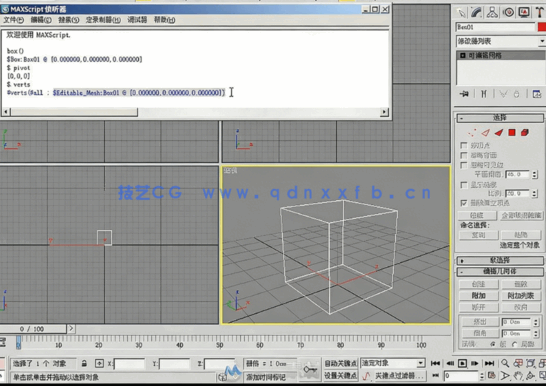This screenshot has width=546, height=386.
Task: Expand the Editable Mesh stack entry
Action: (x=462, y=55)
